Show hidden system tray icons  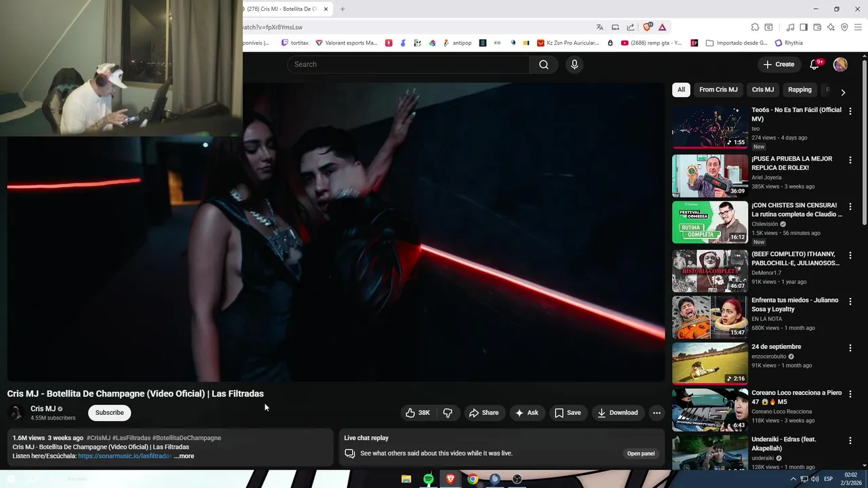[793, 479]
